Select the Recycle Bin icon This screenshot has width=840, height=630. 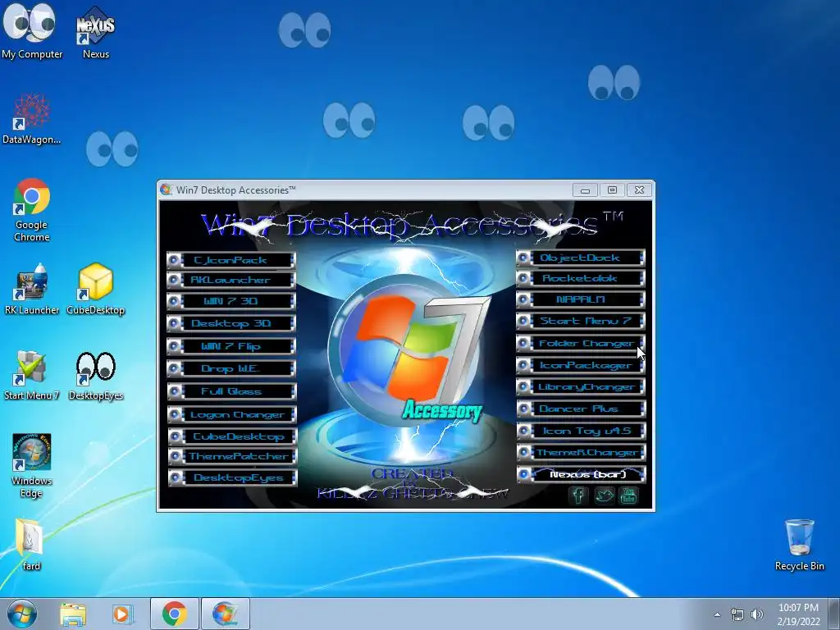pyautogui.click(x=799, y=545)
